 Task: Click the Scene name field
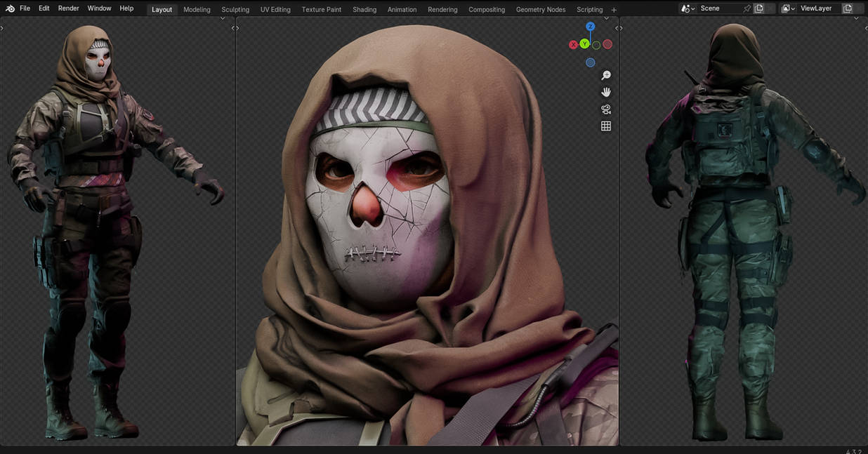point(720,8)
